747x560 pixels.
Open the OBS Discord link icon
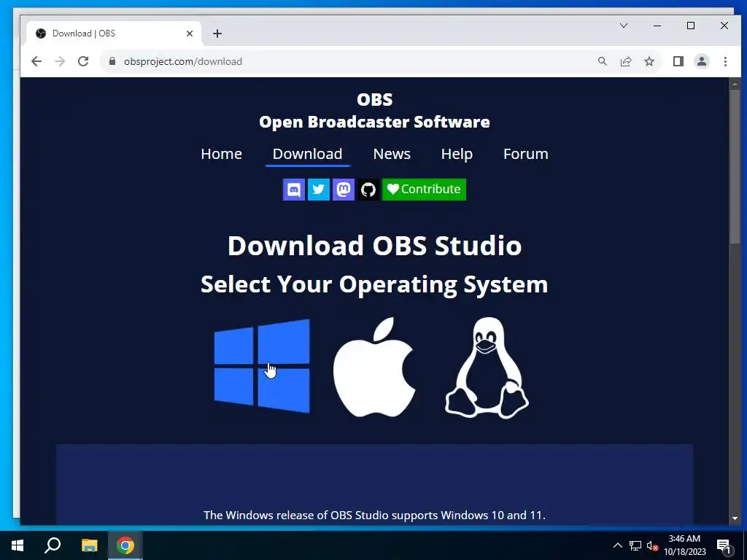click(294, 190)
